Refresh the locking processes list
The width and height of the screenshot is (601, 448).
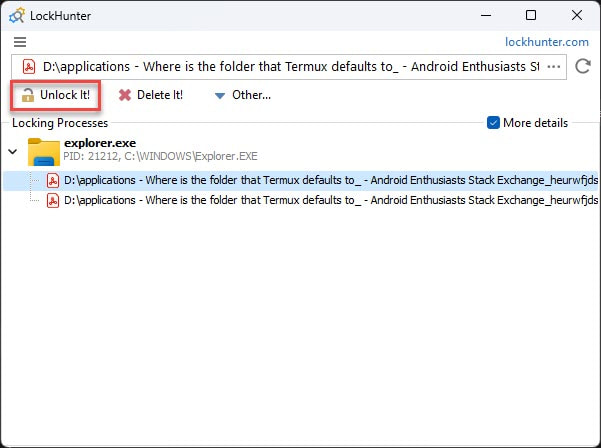pyautogui.click(x=583, y=66)
